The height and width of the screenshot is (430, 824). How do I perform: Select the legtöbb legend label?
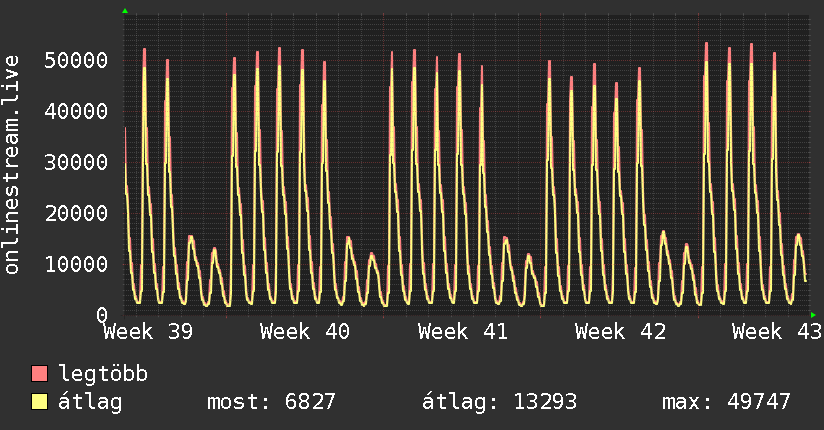tap(104, 374)
